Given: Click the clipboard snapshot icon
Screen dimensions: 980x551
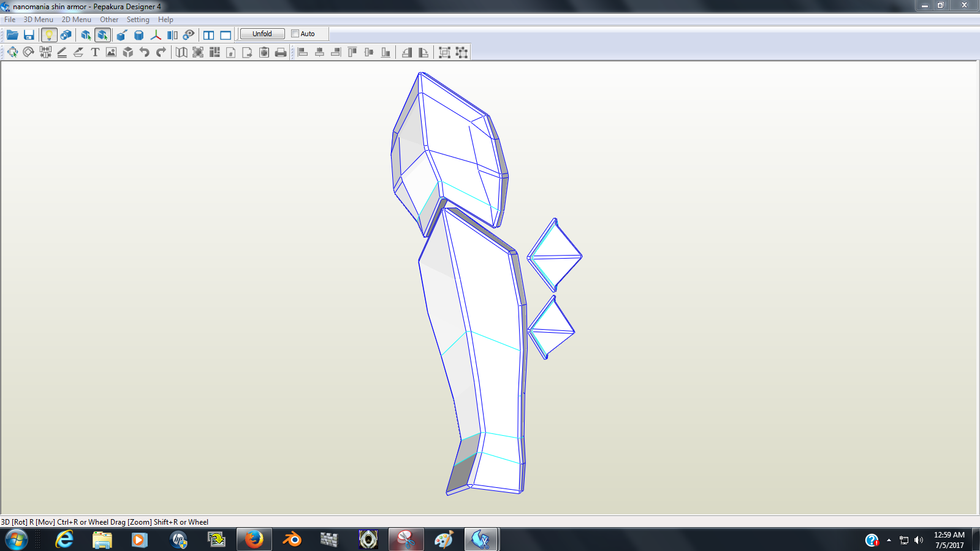Looking at the screenshot, I should tap(264, 52).
